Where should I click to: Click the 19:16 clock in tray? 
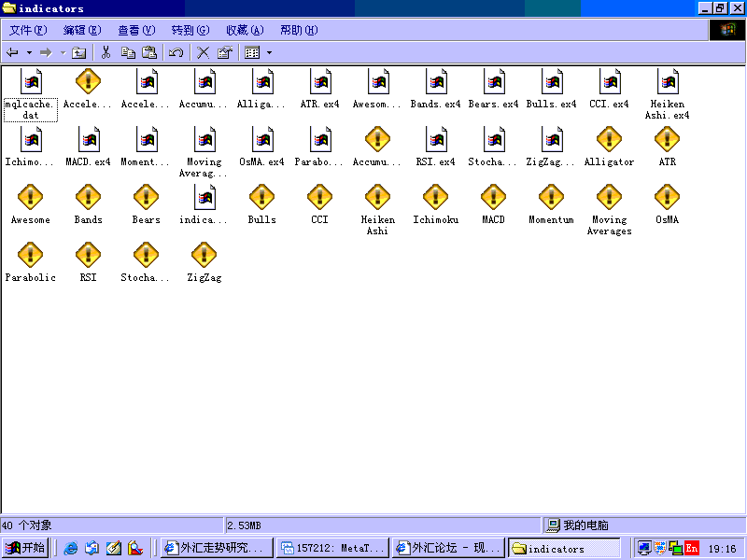point(722,549)
